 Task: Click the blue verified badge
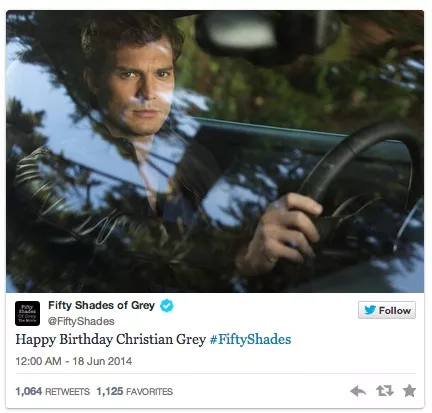(167, 305)
